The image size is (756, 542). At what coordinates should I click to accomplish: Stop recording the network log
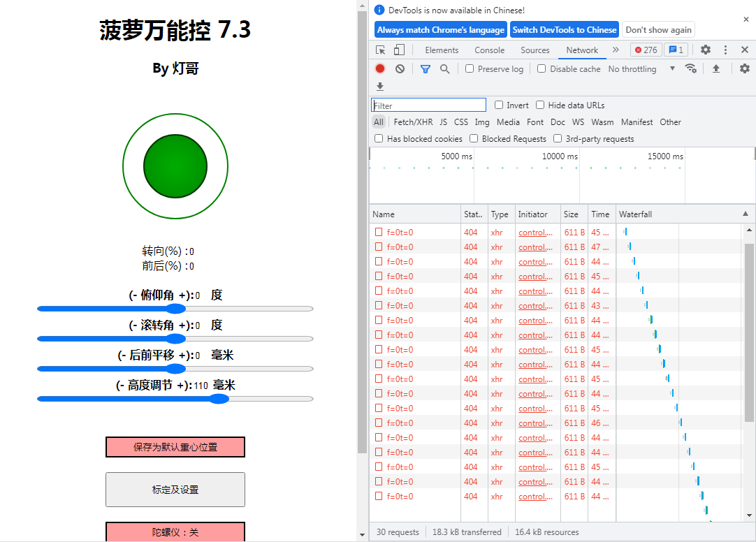pyautogui.click(x=379, y=68)
